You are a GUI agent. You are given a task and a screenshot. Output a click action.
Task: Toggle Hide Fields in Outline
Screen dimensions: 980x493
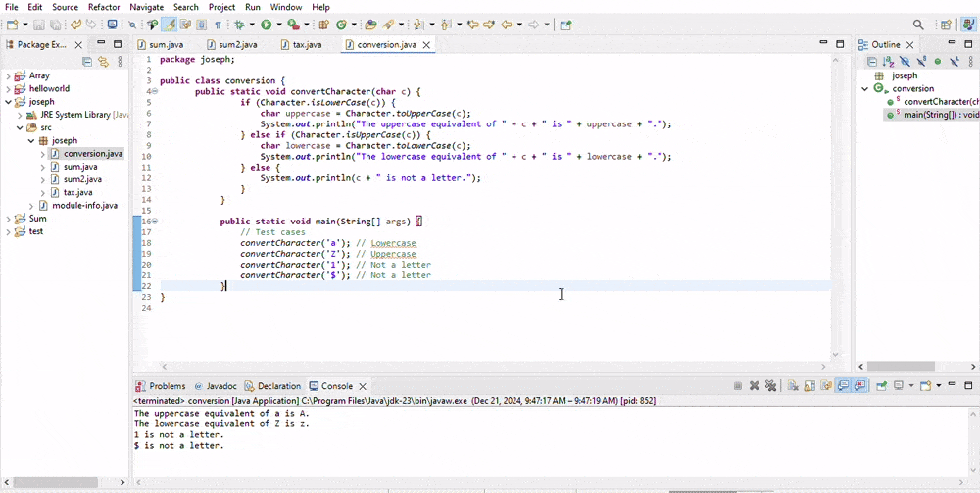click(x=905, y=61)
